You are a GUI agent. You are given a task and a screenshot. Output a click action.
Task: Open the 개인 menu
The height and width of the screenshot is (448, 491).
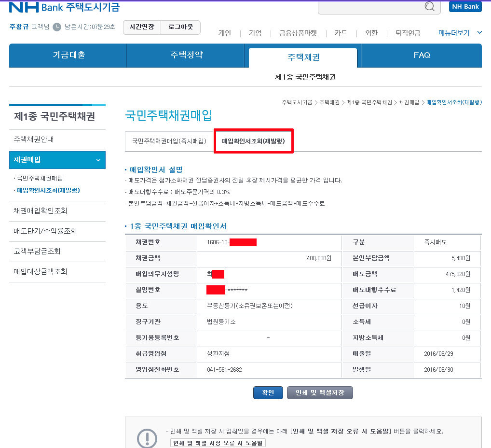tap(225, 33)
